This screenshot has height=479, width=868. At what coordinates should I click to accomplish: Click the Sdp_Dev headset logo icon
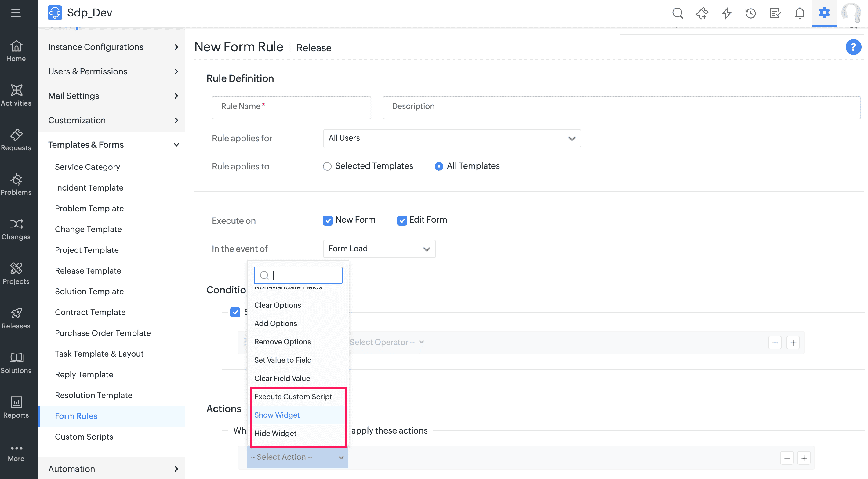pos(55,13)
